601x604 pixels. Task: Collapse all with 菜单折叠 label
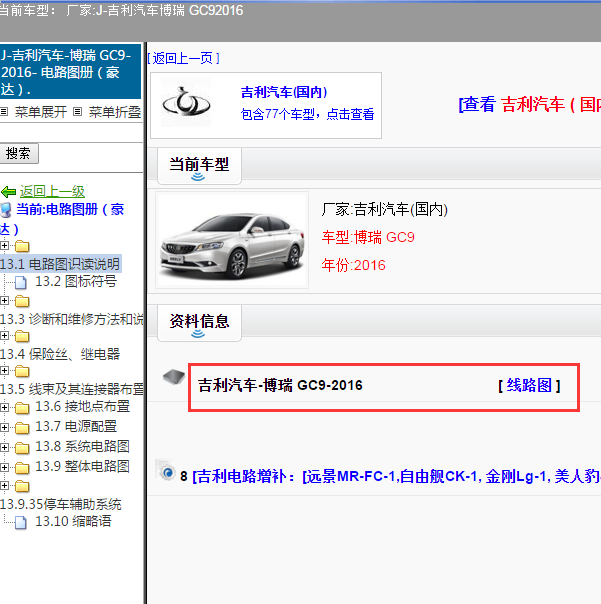click(115, 112)
